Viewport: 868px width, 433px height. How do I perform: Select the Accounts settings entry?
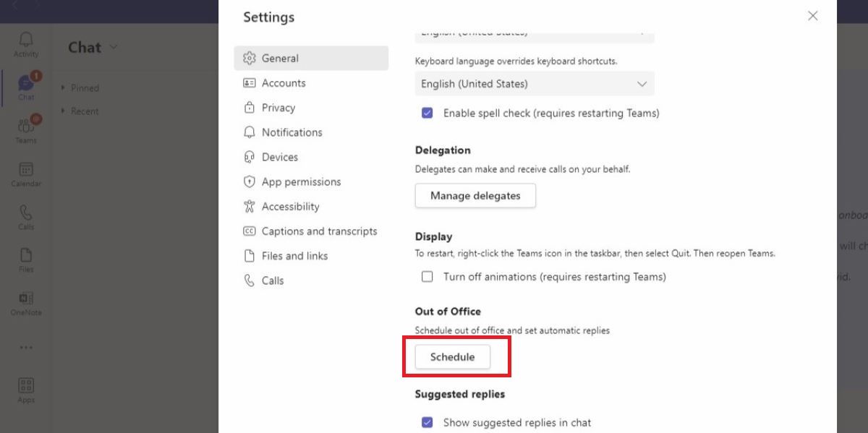283,82
